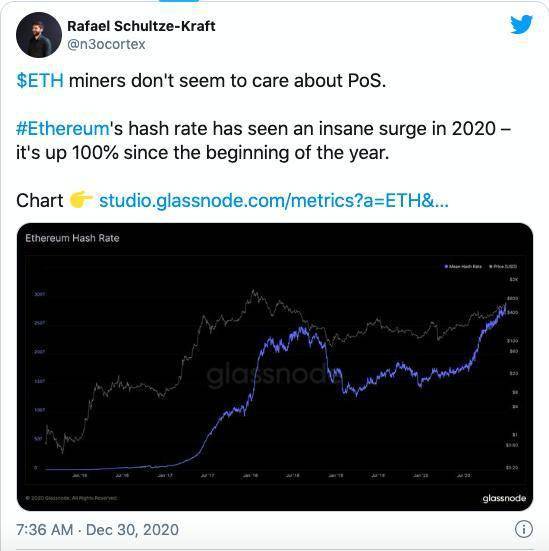The image size is (549, 551).
Task: Click the Twitter bird logo icon
Action: (x=521, y=24)
